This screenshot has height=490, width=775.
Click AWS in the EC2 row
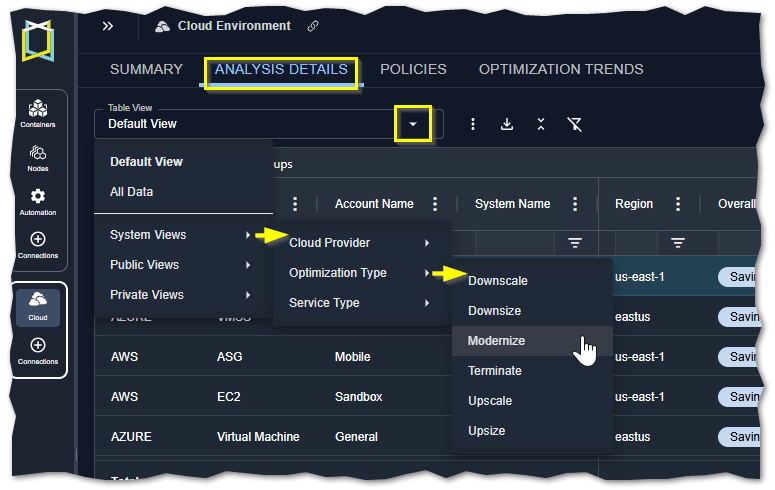(124, 397)
